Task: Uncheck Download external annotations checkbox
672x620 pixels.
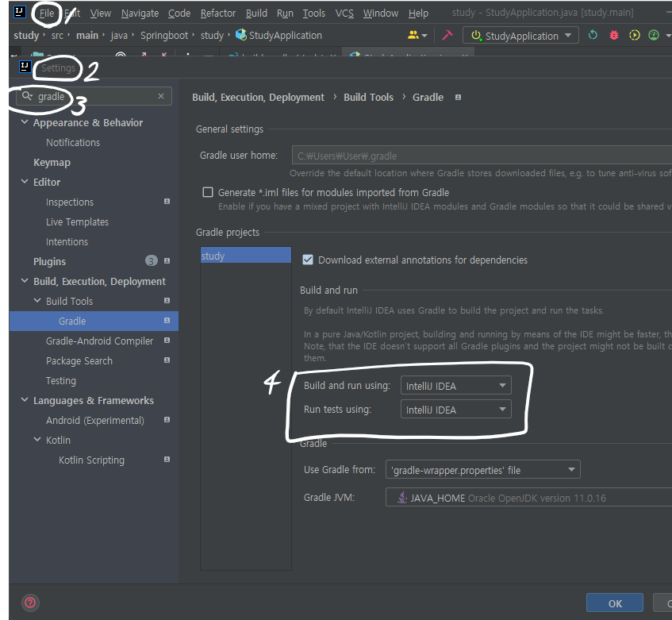Action: [x=308, y=260]
